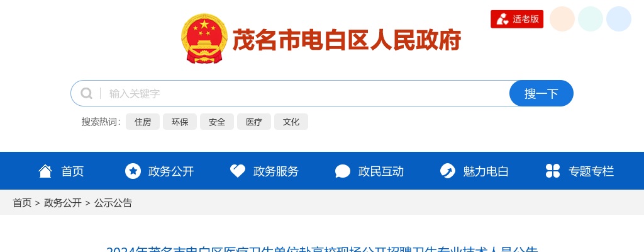Click the heart icon beside 政务服务
This screenshot has width=644, height=252.
tap(237, 171)
